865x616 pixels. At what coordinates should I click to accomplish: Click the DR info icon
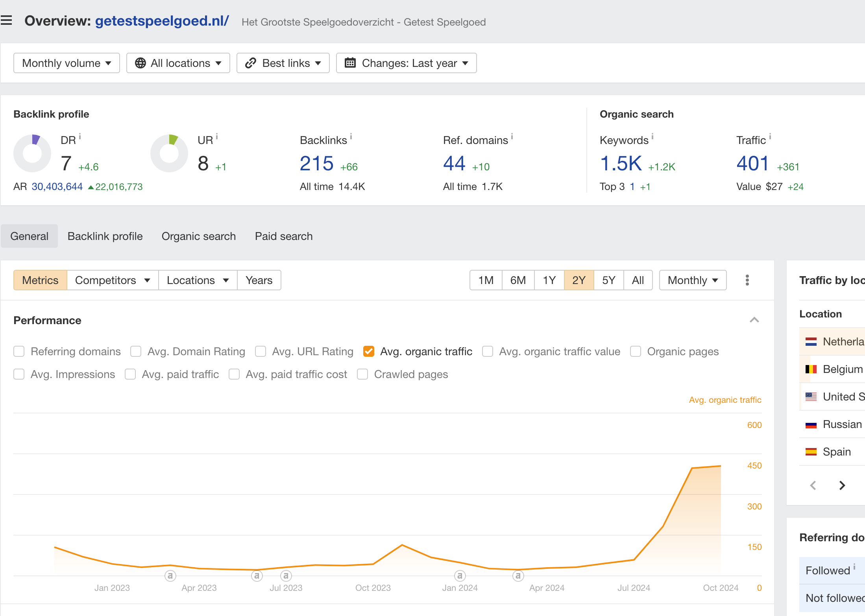[x=80, y=136]
